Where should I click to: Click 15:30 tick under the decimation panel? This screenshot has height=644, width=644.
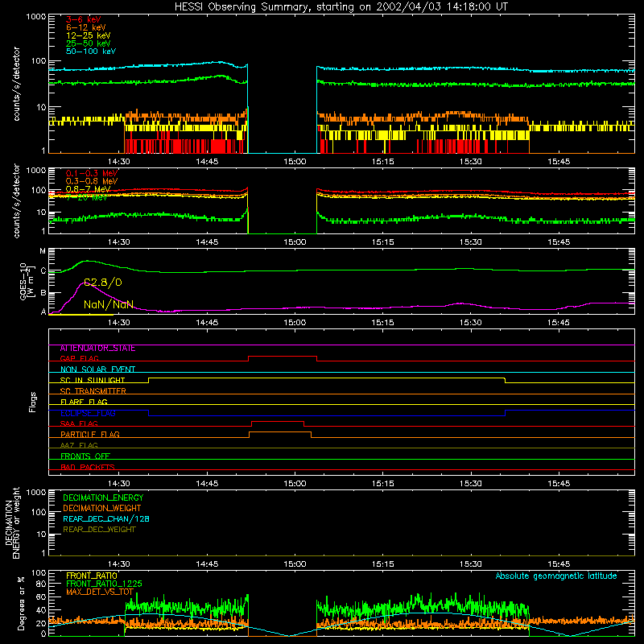tap(471, 564)
